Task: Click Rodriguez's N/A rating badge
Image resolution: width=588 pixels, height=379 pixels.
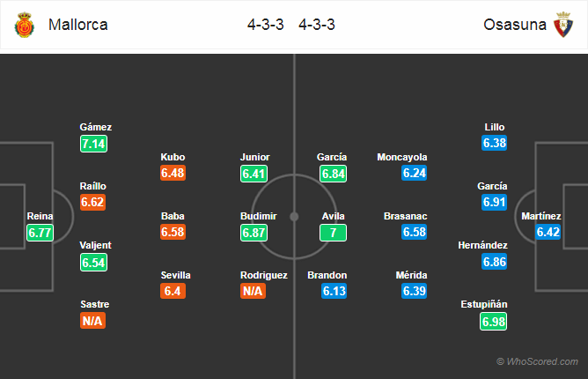Action: 254,291
